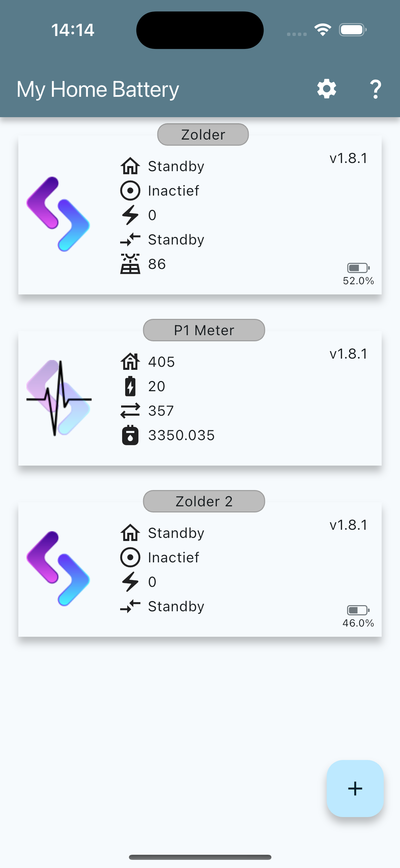Tap the lightning bolt icon in Zolder card
This screenshot has height=868, width=400.
[x=130, y=215]
